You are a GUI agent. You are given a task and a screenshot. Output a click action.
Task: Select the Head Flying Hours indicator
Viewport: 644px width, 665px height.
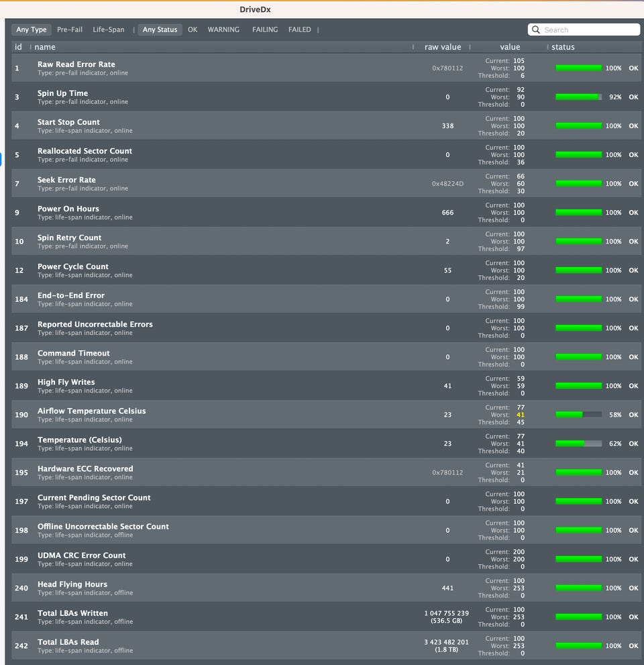pyautogui.click(x=326, y=587)
